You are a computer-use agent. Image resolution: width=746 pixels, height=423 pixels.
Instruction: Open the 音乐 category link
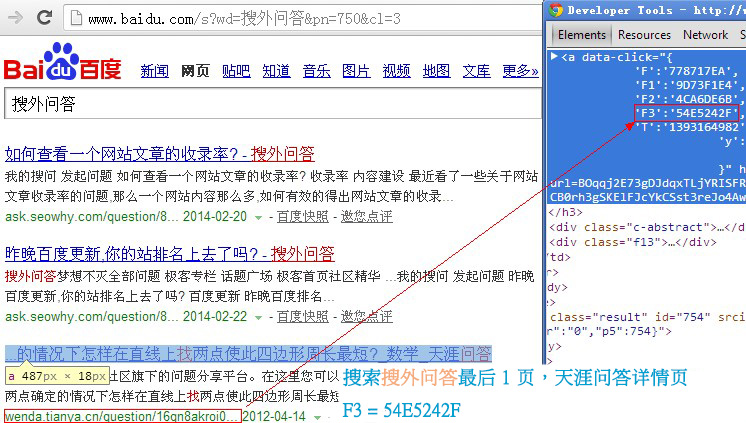316,71
